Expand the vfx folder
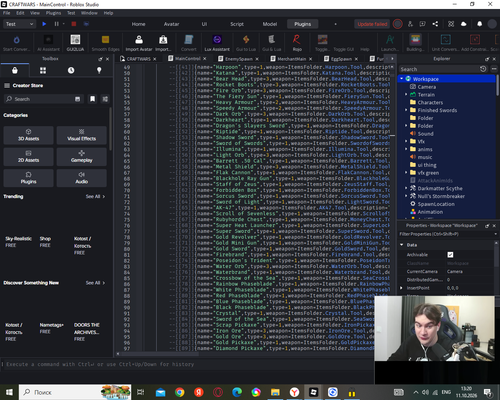Image resolution: width=500 pixels, height=400 pixels. tap(406, 141)
